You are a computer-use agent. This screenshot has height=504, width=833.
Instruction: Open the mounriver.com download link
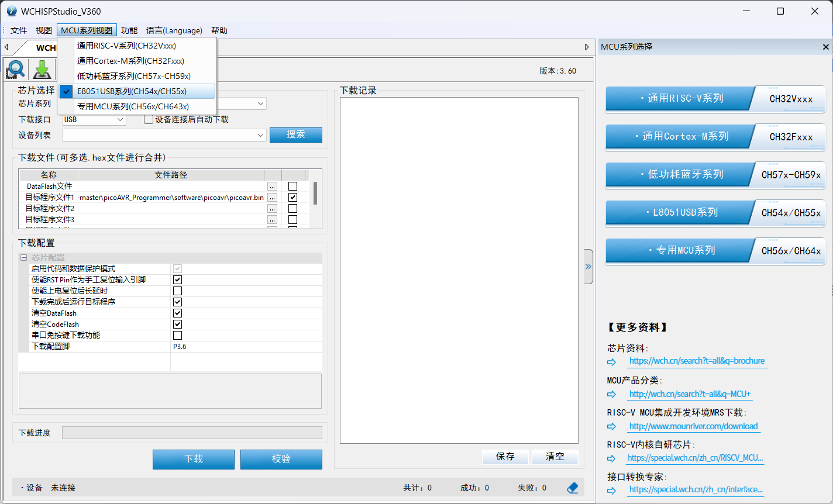tap(693, 426)
